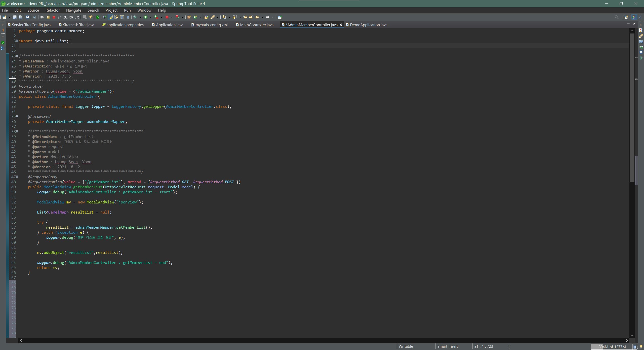Screen dimensions: 644x350
Task: Click the heap memory status indicator
Action: click(x=612, y=347)
